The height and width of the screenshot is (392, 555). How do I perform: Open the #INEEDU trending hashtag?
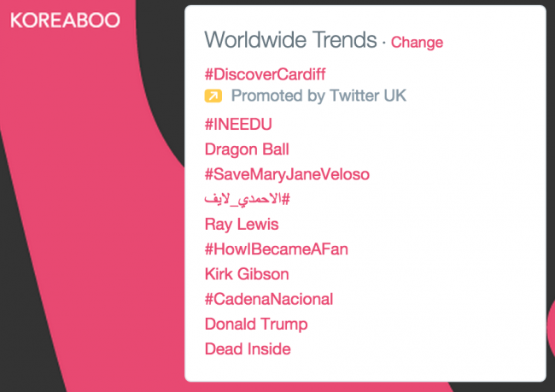(238, 125)
